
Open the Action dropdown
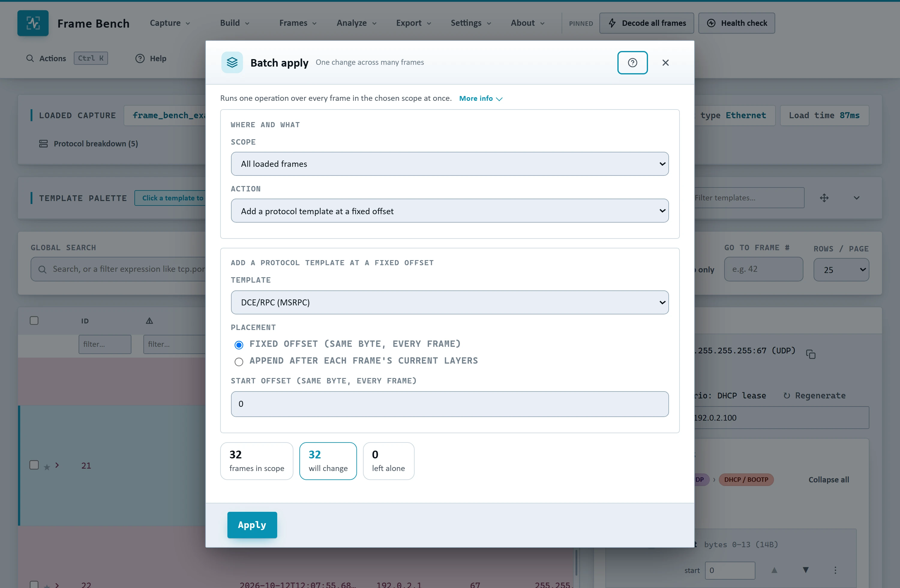coord(450,211)
